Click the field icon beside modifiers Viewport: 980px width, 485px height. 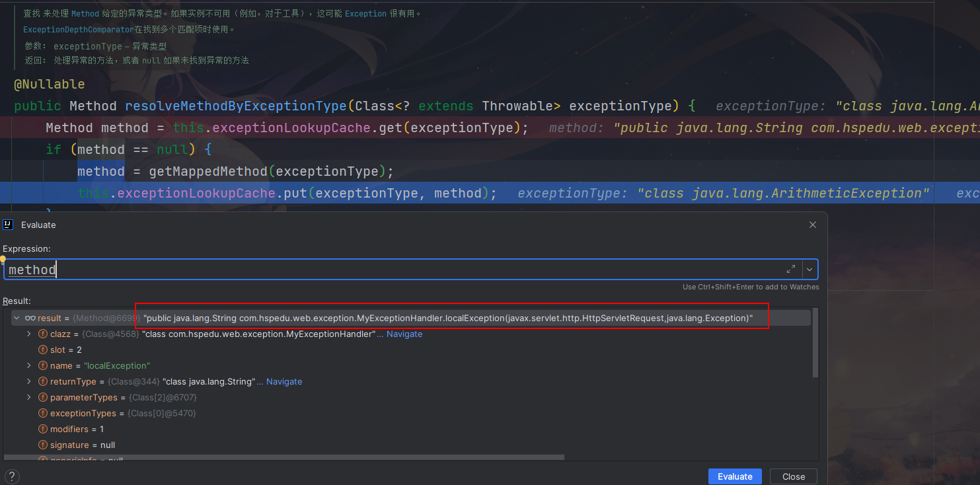coord(43,429)
